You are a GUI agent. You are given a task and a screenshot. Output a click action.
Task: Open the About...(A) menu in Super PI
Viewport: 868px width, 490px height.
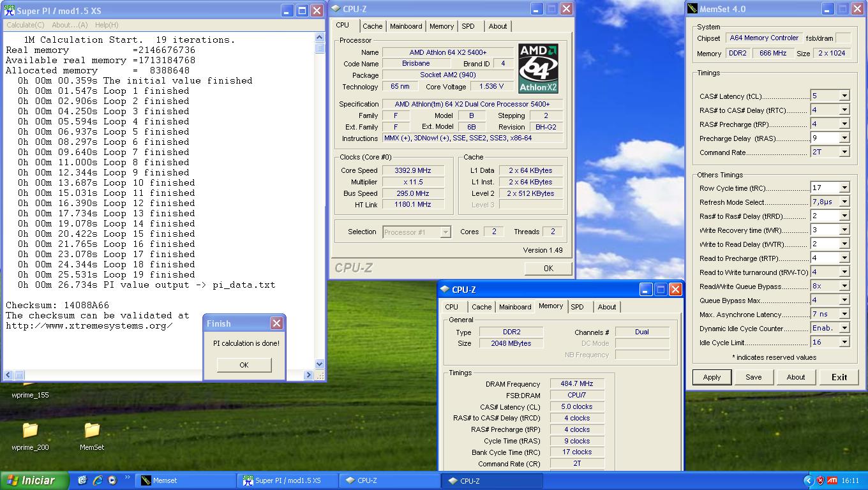[x=70, y=25]
